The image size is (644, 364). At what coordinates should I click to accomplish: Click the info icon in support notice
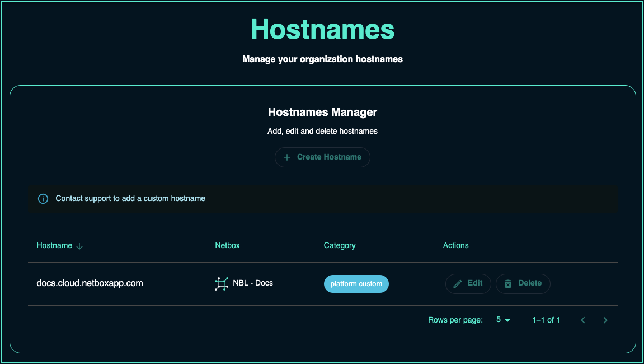[43, 199]
